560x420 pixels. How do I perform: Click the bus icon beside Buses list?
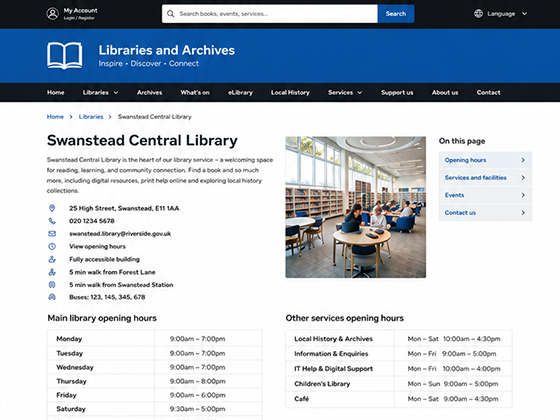[52, 297]
